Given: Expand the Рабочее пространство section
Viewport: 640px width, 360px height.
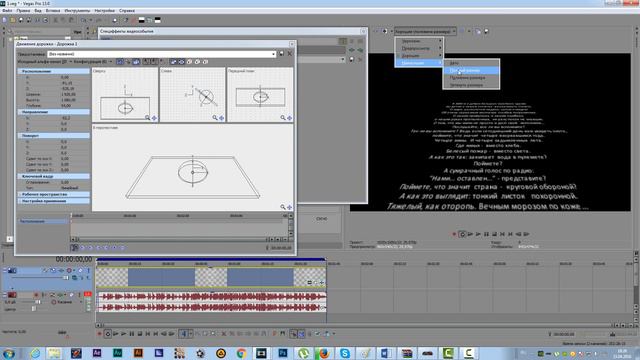Looking at the screenshot, I should (x=53, y=195).
